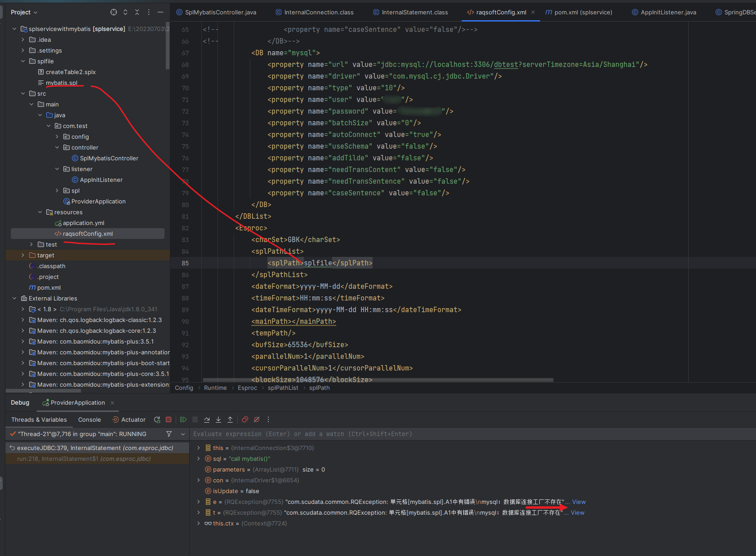Click the Evaluate expression input field
Image resolution: width=756 pixels, height=556 pixels.
tap(360, 434)
